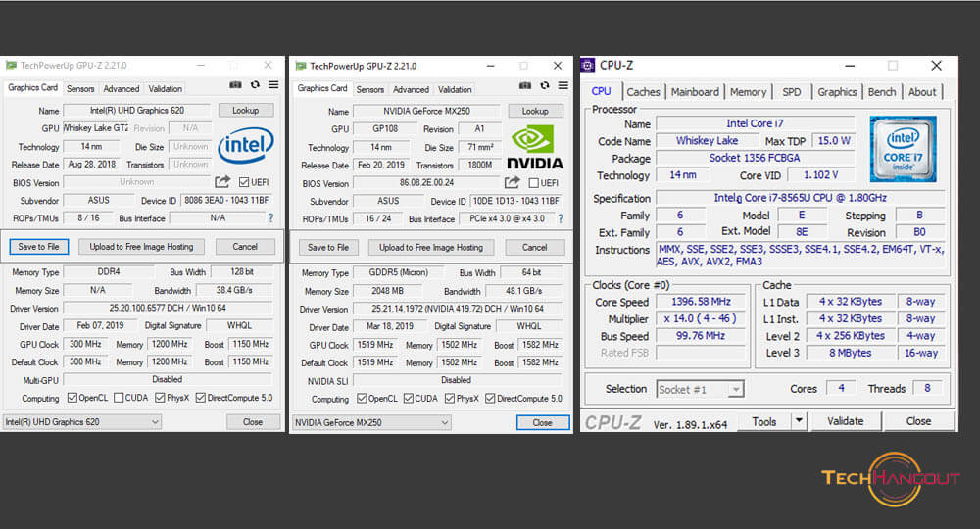Click Close button at bottom of CPU-Z
The width and height of the screenshot is (980, 529).
(x=919, y=421)
